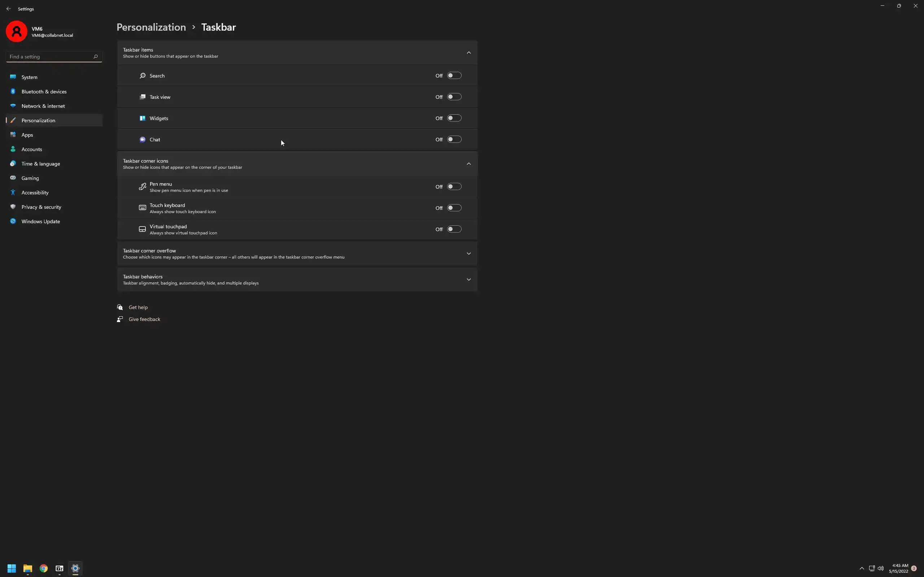Open File Explorer from the taskbar
The height and width of the screenshot is (577, 924).
tap(27, 568)
